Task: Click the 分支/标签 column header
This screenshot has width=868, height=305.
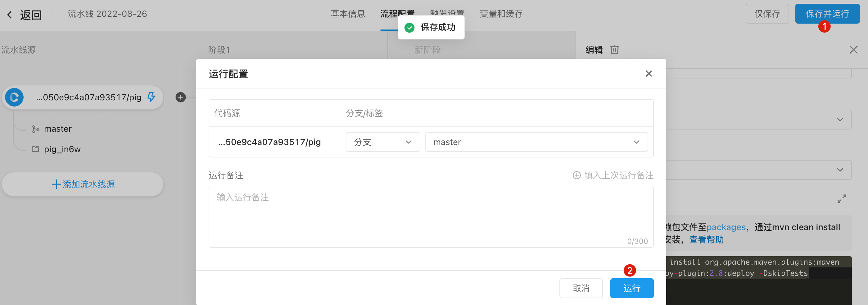Action: coord(364,113)
